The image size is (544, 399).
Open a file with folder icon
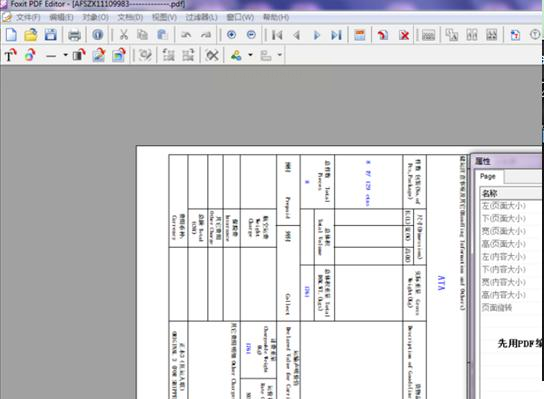31,35
